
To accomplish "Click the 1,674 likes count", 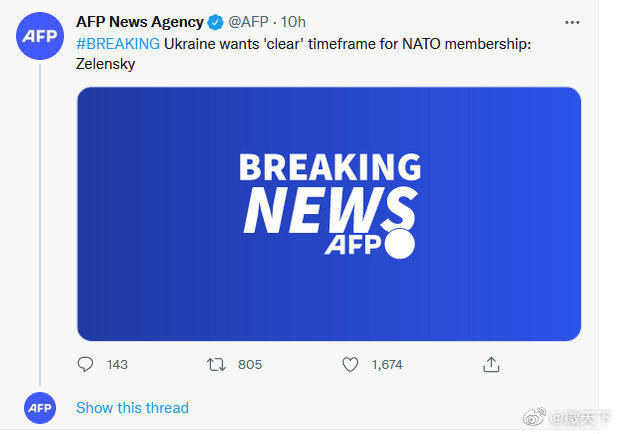I will 387,365.
